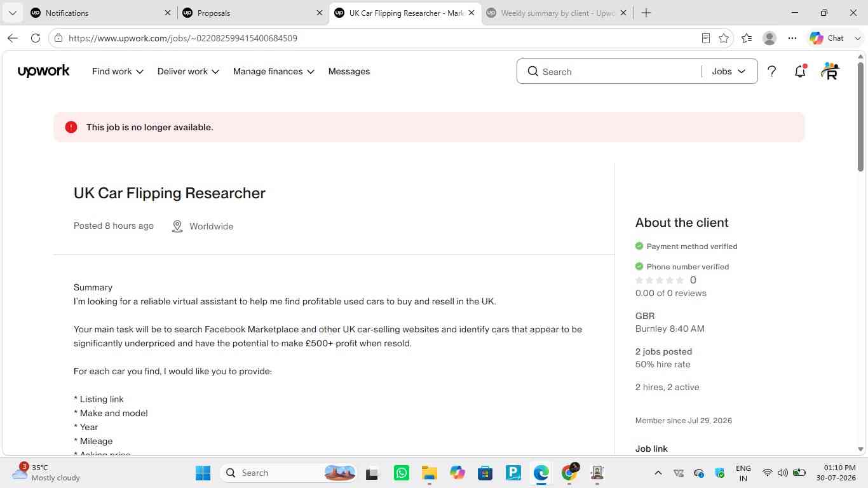Image resolution: width=868 pixels, height=488 pixels.
Task: Open the browser immersive reader icon
Action: [705, 38]
